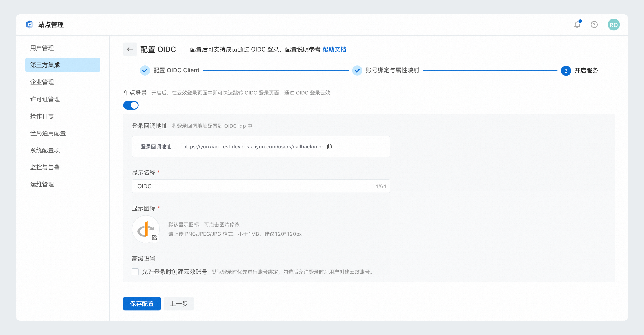Click the 配置 OIDC Client step label
Image resolution: width=644 pixels, height=335 pixels.
[x=176, y=70]
